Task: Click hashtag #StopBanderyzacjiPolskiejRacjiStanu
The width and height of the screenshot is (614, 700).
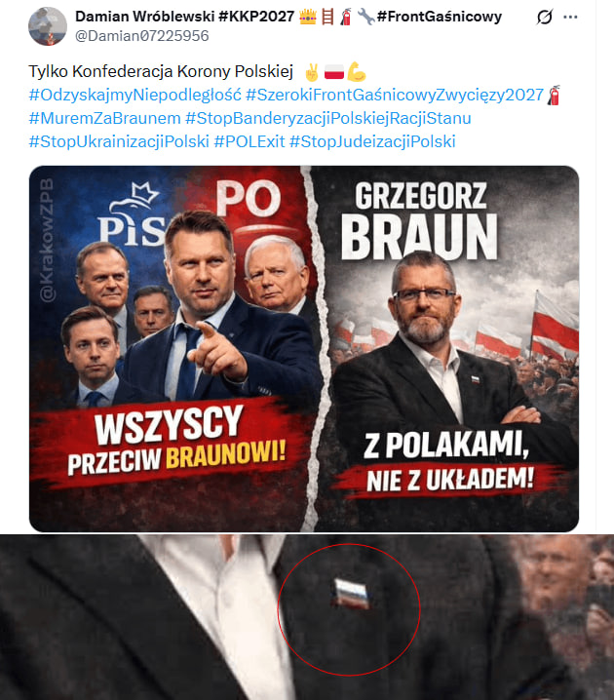Action: point(328,118)
